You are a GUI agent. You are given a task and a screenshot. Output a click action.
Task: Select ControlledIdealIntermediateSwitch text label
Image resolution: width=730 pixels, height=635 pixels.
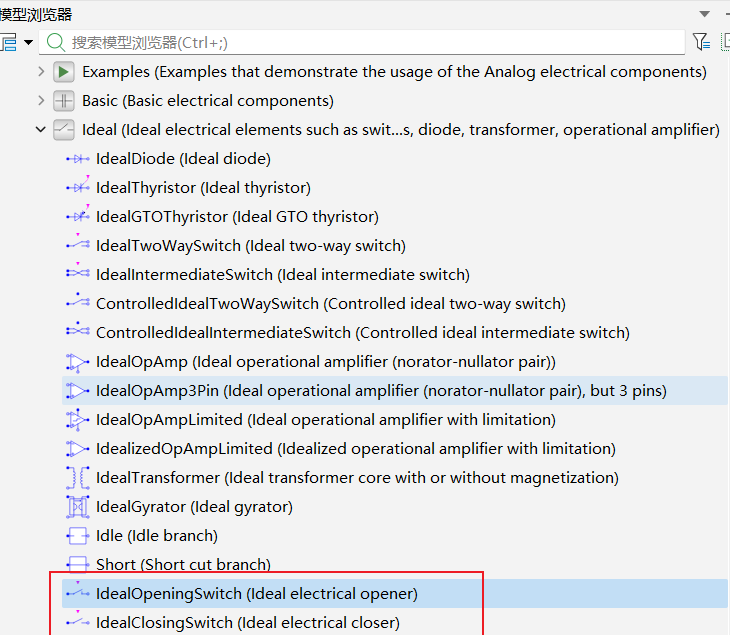[363, 333]
